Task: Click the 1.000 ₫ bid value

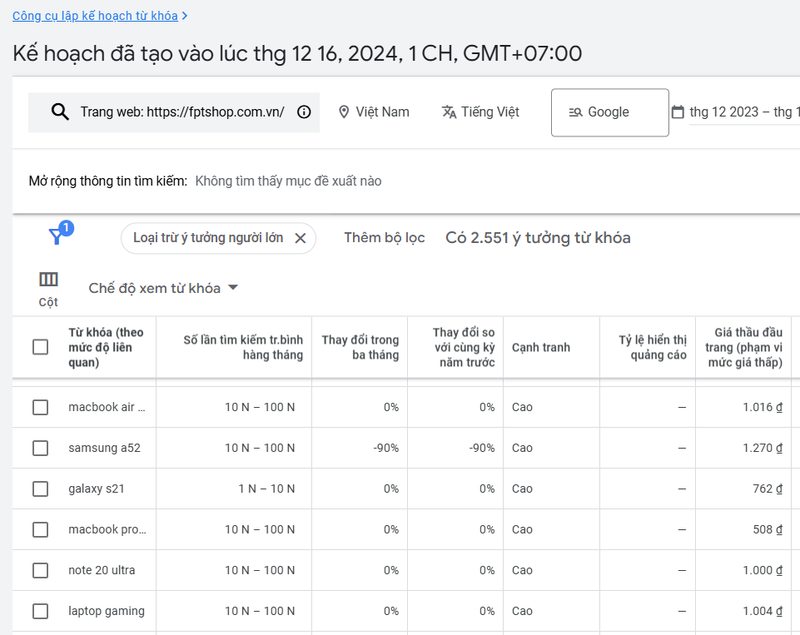Action: [x=762, y=570]
